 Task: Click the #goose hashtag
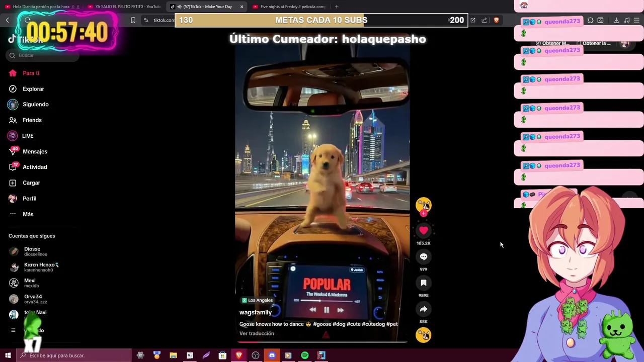click(322, 324)
